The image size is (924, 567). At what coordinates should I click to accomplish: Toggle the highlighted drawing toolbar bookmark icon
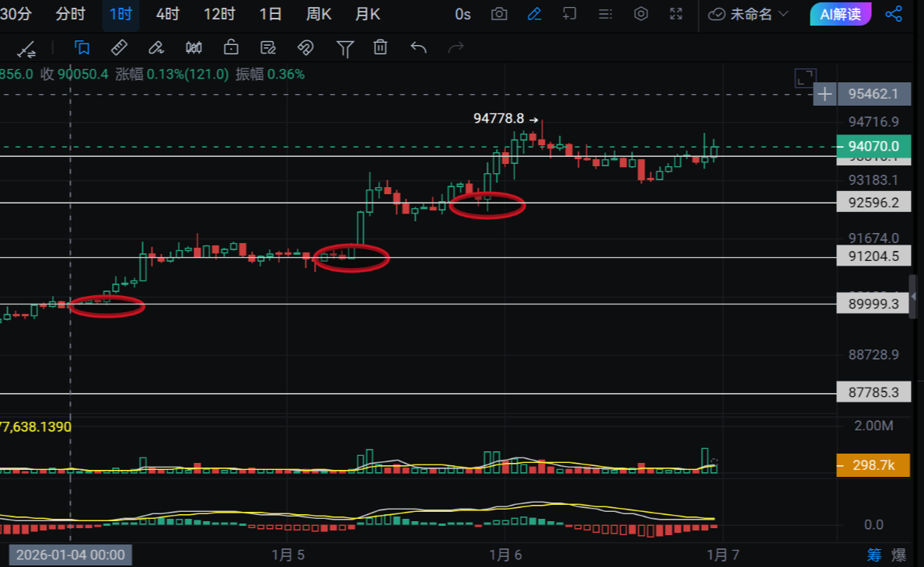82,47
